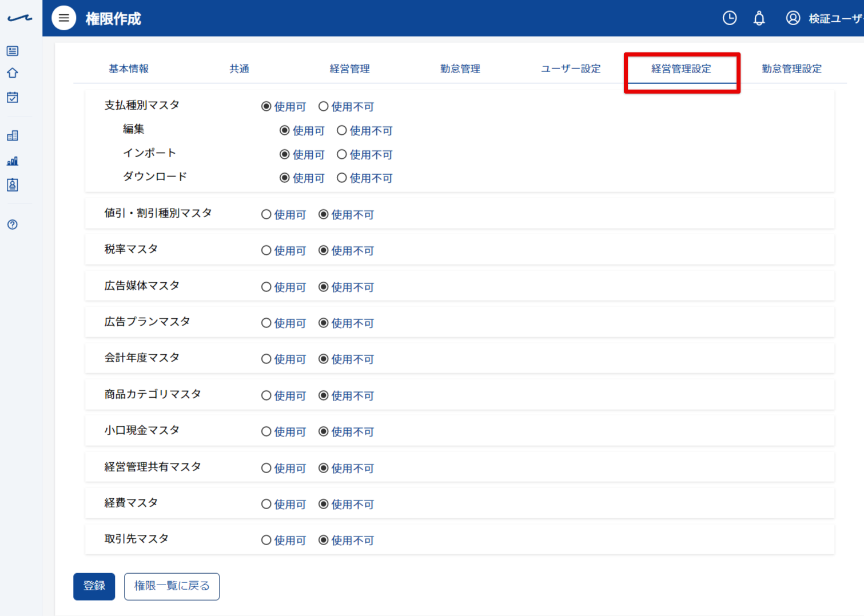Viewport: 864px width, 616px height.
Task: Click the app logo in sidebar
Action: click(x=20, y=18)
